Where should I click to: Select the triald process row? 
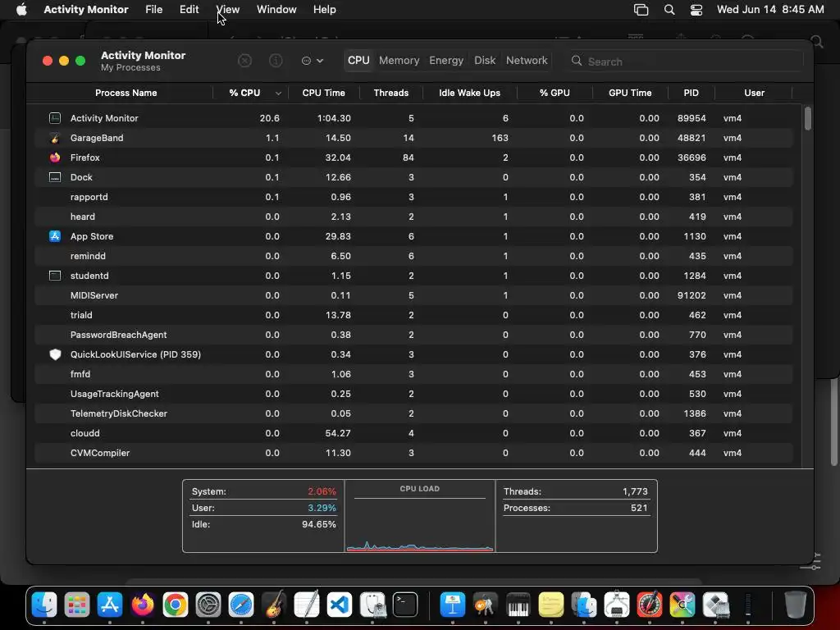413,315
